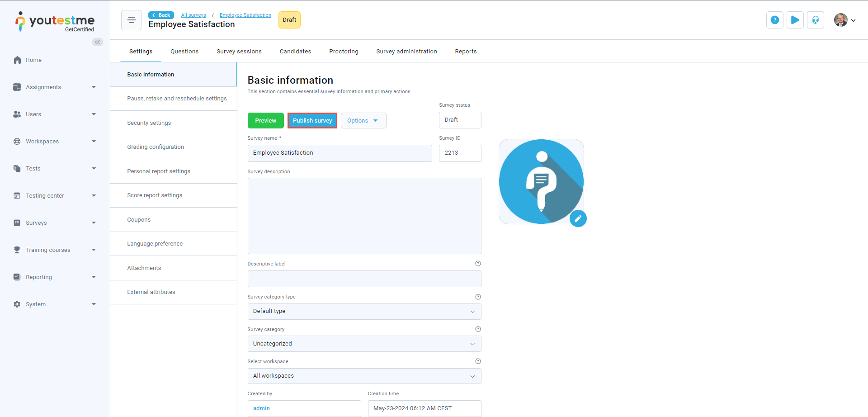This screenshot has width=868, height=417.
Task: Click the Home house icon
Action: coord(17,60)
